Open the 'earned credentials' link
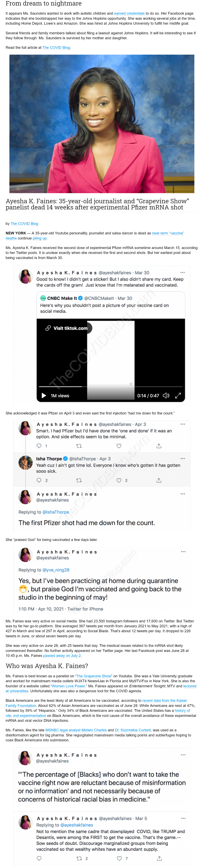Viewport: 205px width, 868px height. click(x=129, y=14)
